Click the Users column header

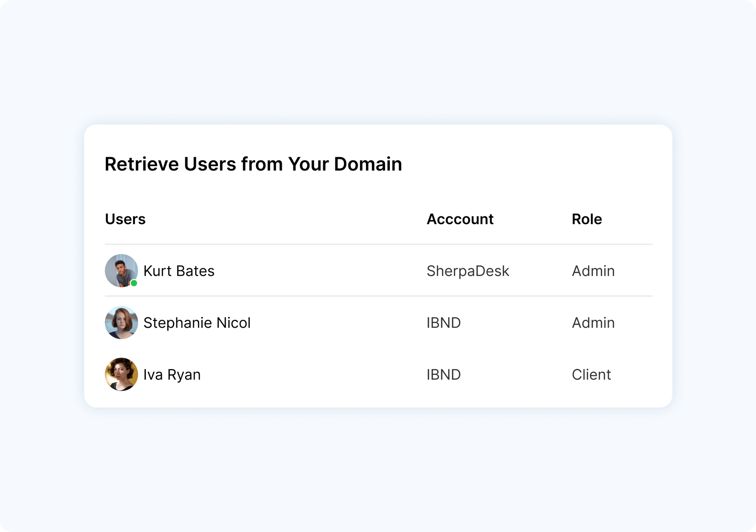[125, 219]
